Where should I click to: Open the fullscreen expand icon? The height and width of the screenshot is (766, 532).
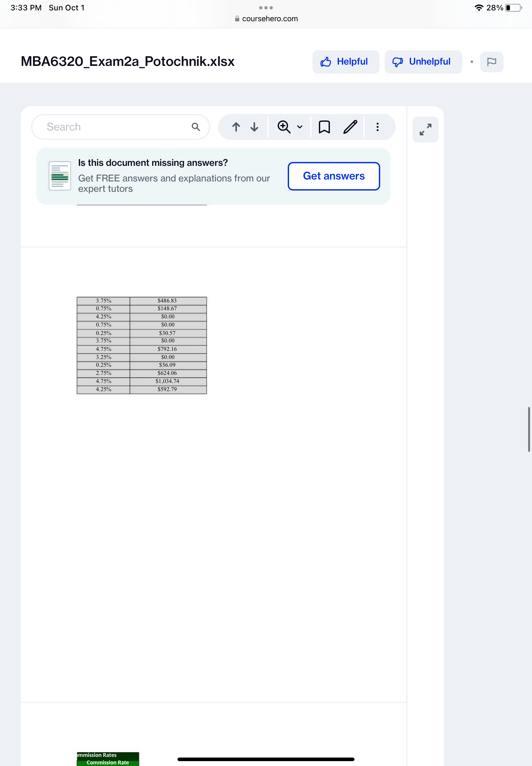(x=426, y=130)
